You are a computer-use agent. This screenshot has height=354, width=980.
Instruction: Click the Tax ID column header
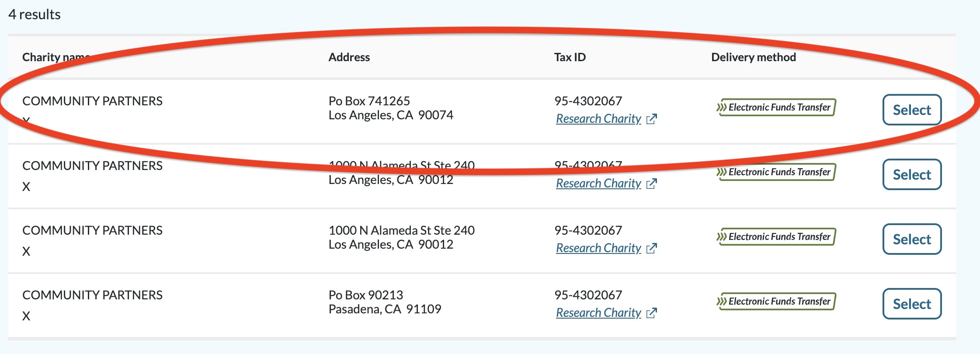570,57
